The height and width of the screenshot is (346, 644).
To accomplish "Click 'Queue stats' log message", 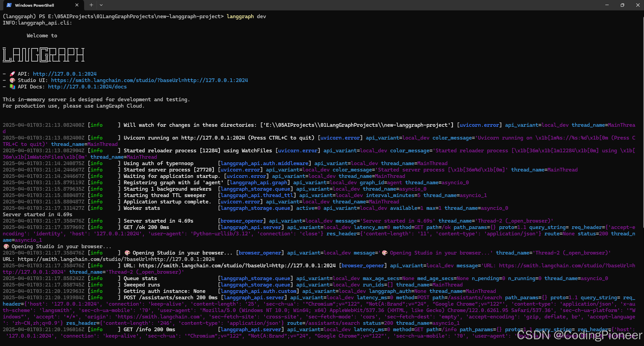I will (x=140, y=278).
